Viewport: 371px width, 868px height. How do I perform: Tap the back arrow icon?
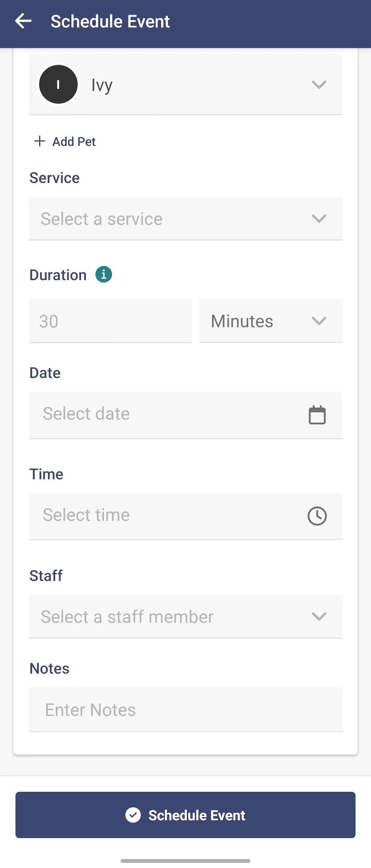tap(23, 21)
